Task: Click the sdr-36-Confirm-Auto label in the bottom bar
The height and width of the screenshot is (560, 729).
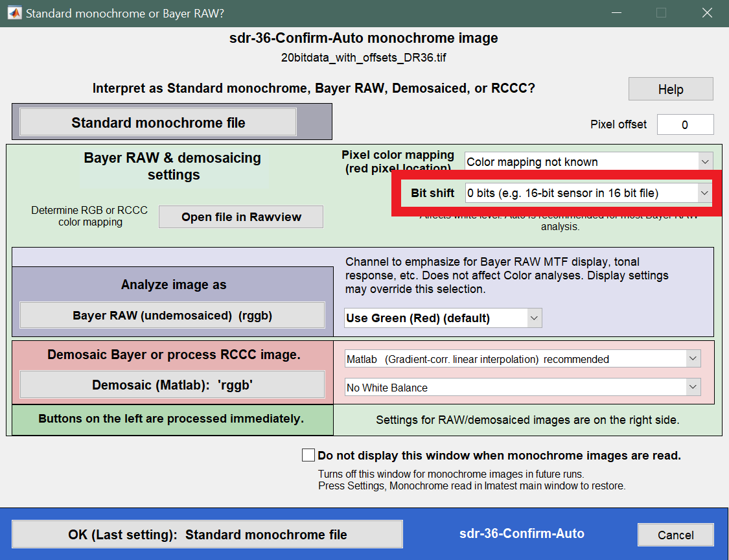Action: point(522,533)
